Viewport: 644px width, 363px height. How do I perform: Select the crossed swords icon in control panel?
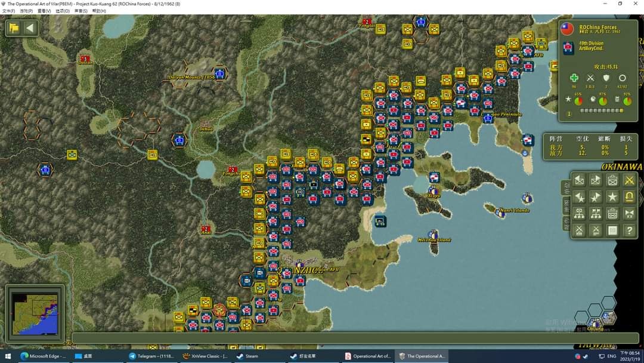[x=628, y=180]
